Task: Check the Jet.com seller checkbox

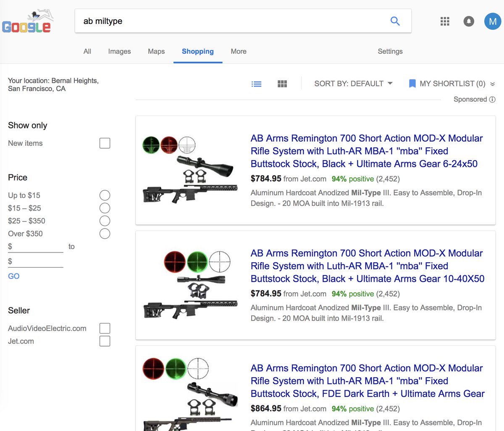Action: [x=105, y=341]
